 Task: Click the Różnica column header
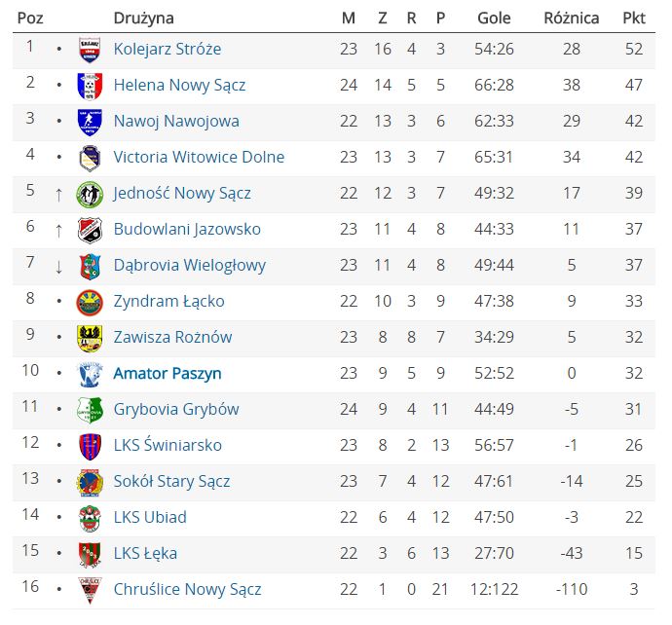(571, 18)
